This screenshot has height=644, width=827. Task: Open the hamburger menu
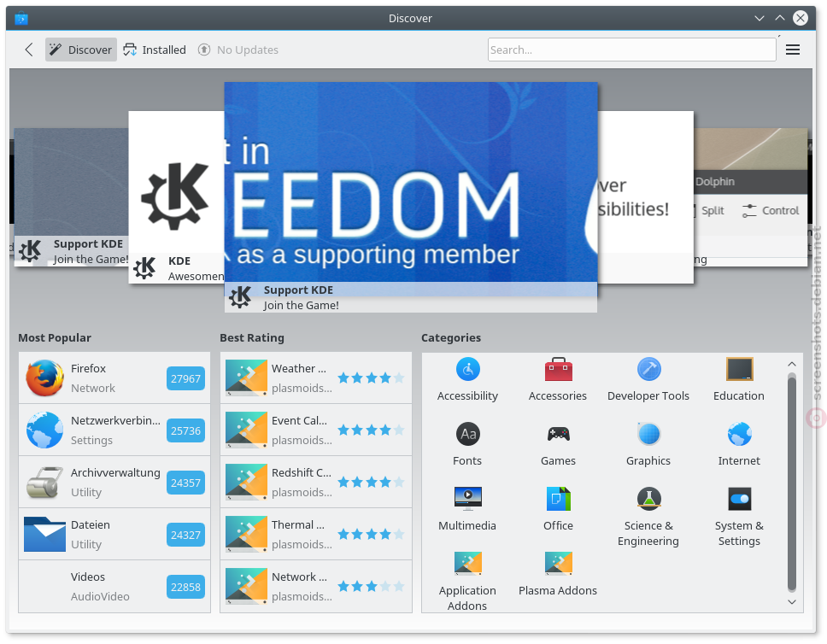[793, 50]
